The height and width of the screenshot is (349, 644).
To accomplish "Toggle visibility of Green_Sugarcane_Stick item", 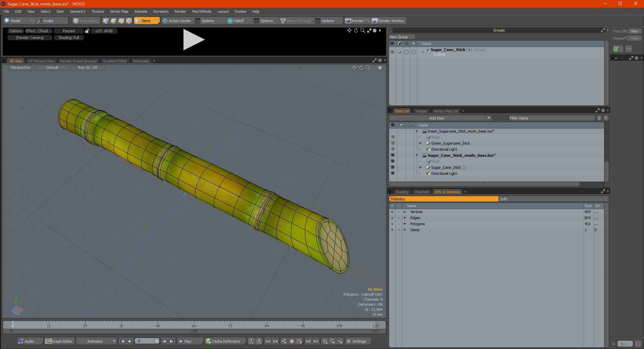I will (x=392, y=143).
